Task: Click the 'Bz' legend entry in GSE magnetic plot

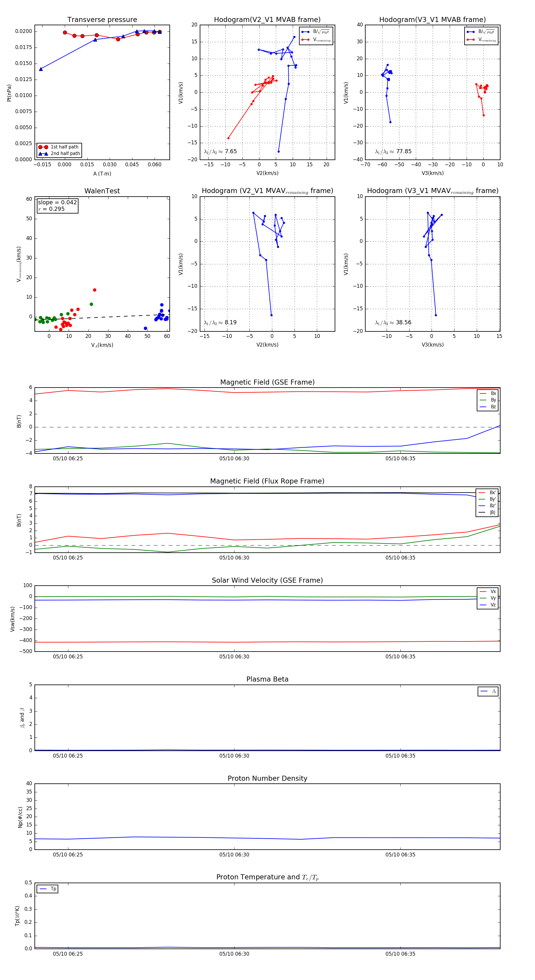Action: pos(488,407)
